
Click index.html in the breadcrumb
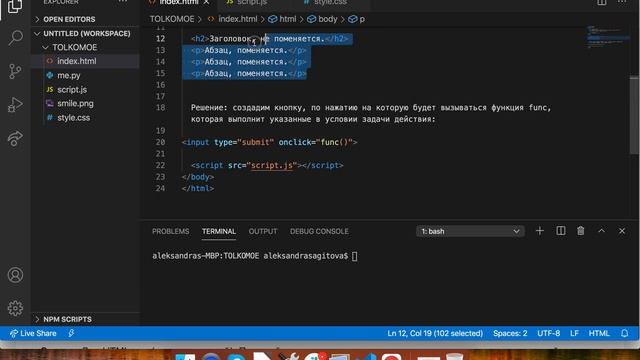pyautogui.click(x=238, y=19)
